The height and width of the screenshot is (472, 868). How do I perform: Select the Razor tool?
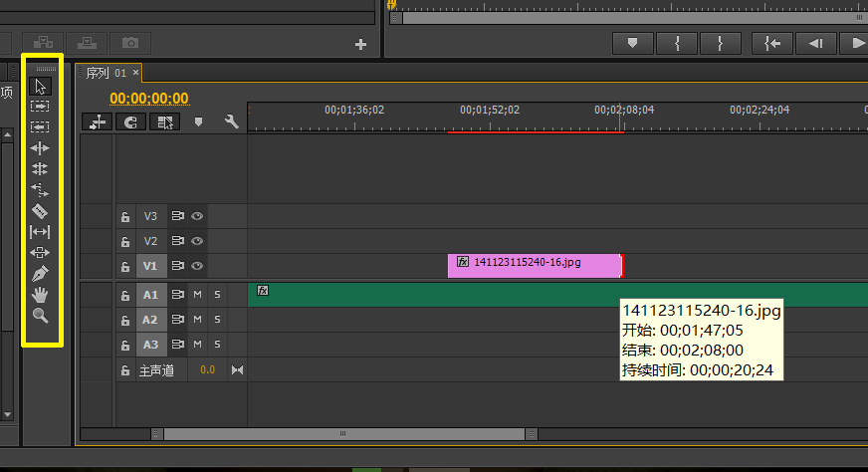[x=40, y=211]
